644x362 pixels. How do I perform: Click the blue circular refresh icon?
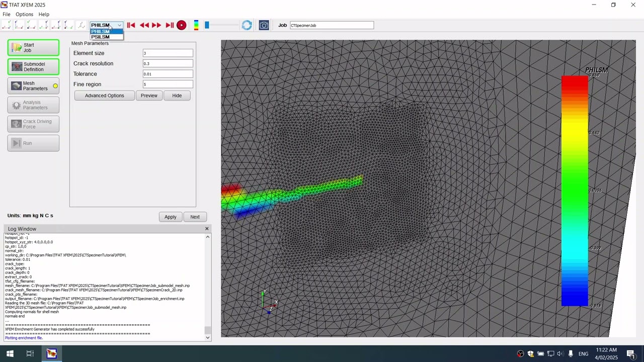247,25
